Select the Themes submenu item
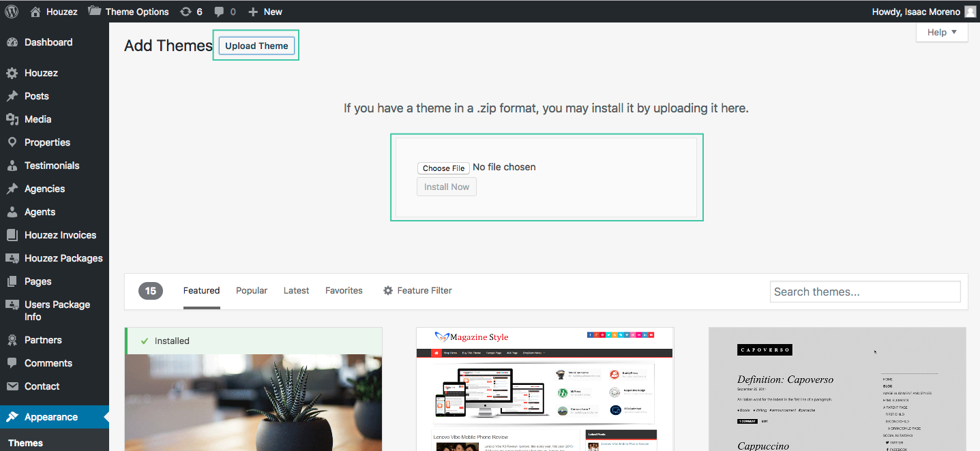Image resolution: width=980 pixels, height=451 pixels. pos(26,443)
